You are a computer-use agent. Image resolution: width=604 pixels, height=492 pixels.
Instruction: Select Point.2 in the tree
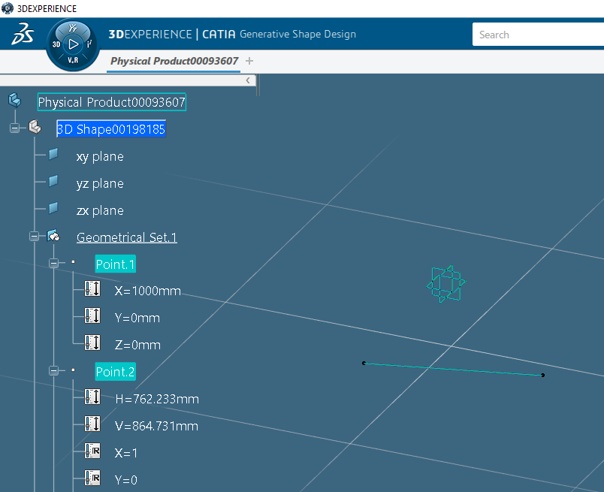tap(115, 371)
